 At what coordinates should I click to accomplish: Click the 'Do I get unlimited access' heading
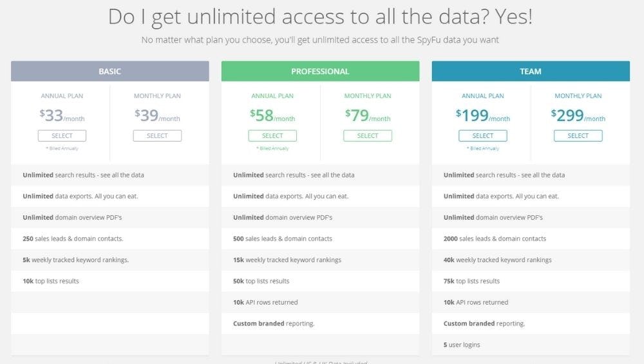click(x=320, y=17)
